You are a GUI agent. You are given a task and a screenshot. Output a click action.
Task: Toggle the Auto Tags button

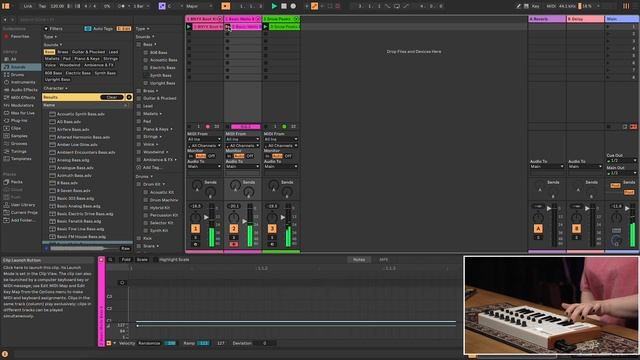98,29
